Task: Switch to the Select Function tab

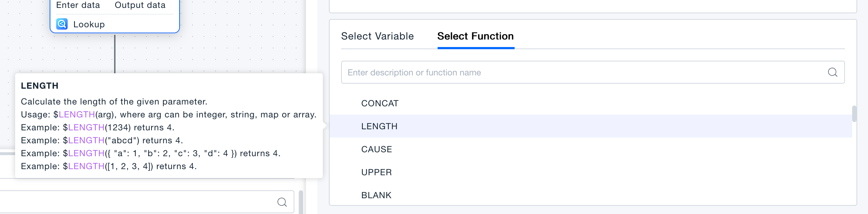Action: pyautogui.click(x=475, y=36)
